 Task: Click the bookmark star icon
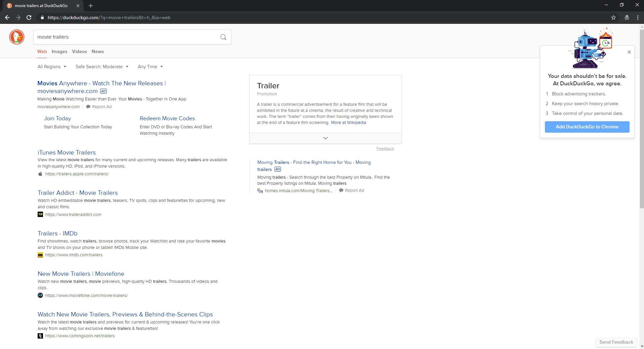point(613,17)
